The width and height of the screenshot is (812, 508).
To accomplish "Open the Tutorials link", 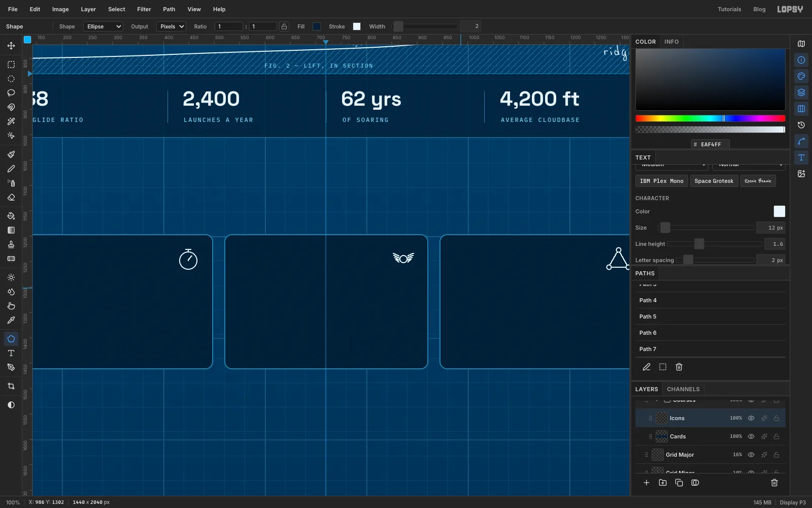I will tap(729, 9).
